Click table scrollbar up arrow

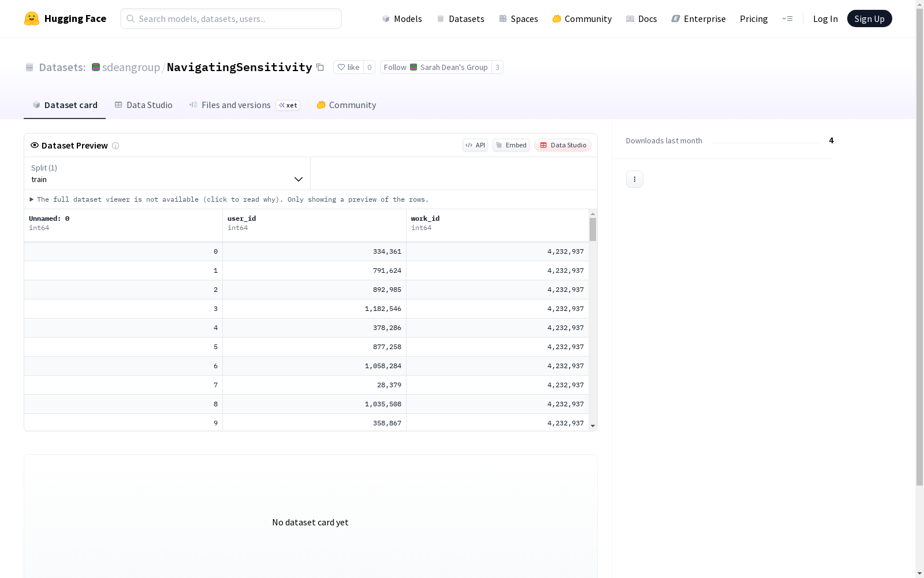[593, 214]
